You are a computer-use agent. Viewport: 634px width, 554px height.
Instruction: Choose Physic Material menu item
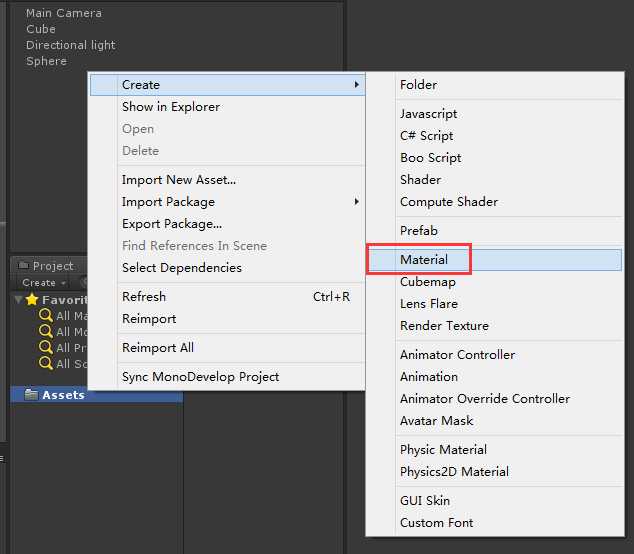coord(443,450)
